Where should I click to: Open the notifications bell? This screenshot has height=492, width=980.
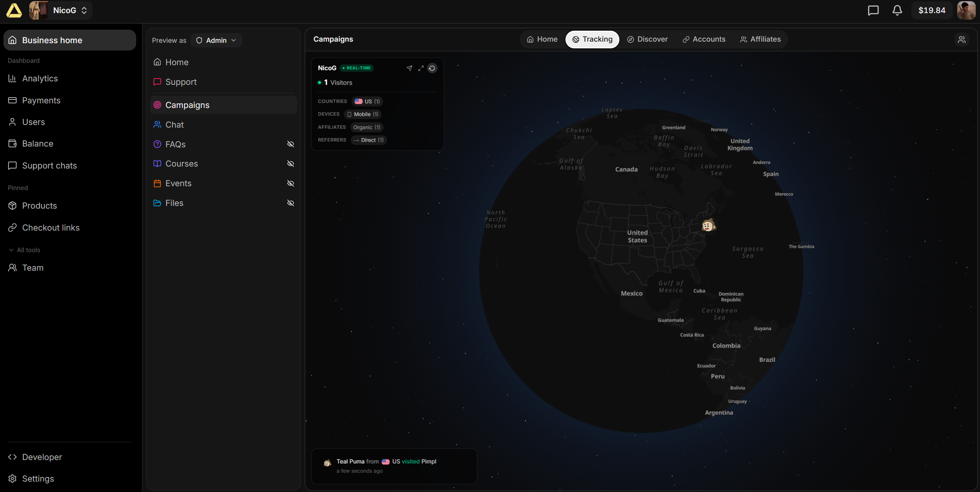pos(897,10)
